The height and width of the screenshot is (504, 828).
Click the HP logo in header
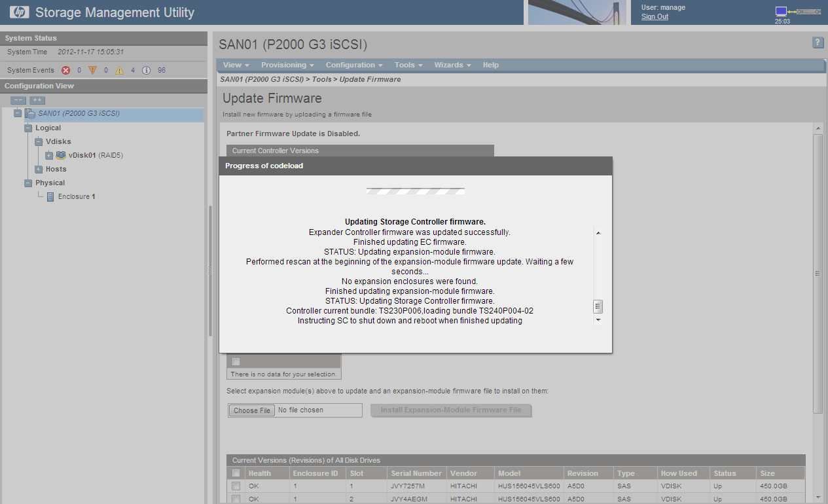pyautogui.click(x=19, y=12)
